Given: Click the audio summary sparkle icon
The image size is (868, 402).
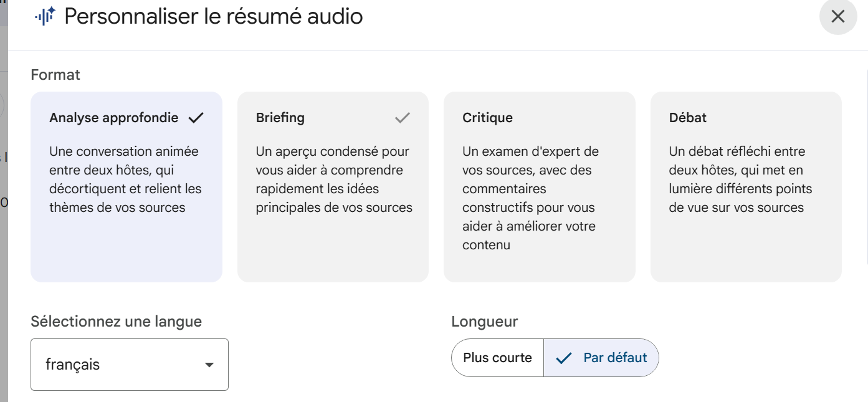Looking at the screenshot, I should point(45,16).
